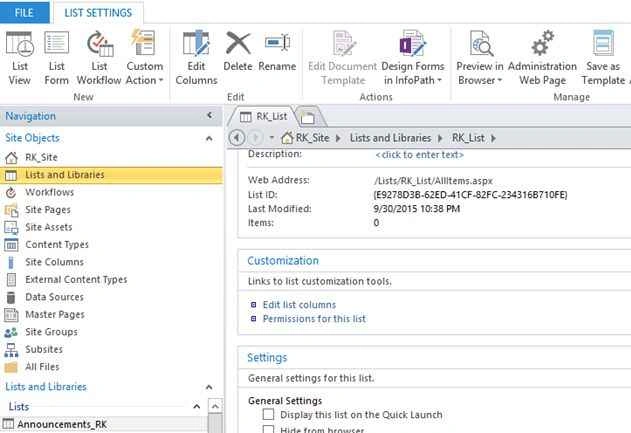Click the List ID value
631x433 pixels.
[470, 195]
